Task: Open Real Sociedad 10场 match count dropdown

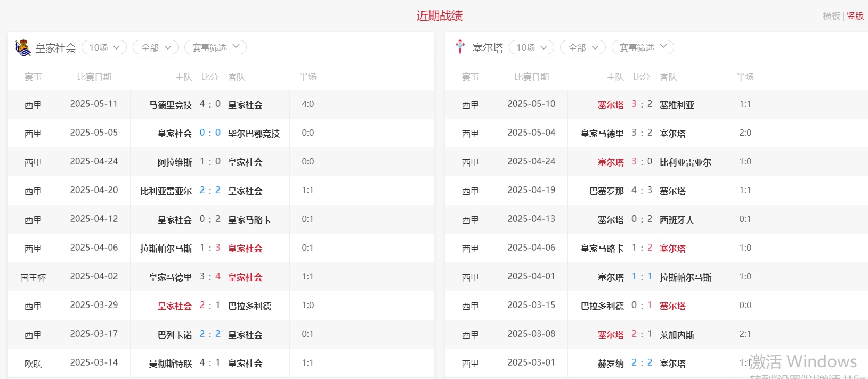Action: (104, 47)
